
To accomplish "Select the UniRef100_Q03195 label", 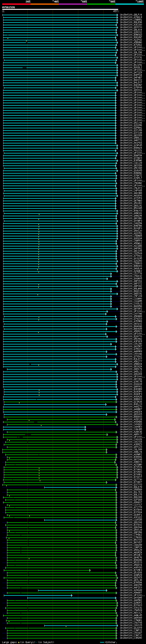I will (131, 259).
